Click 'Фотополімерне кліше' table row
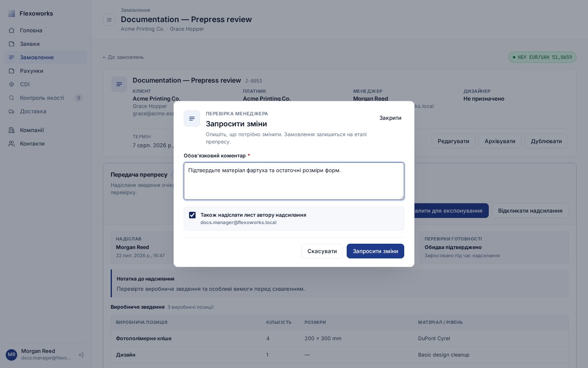588x368 pixels. [x=339, y=339]
